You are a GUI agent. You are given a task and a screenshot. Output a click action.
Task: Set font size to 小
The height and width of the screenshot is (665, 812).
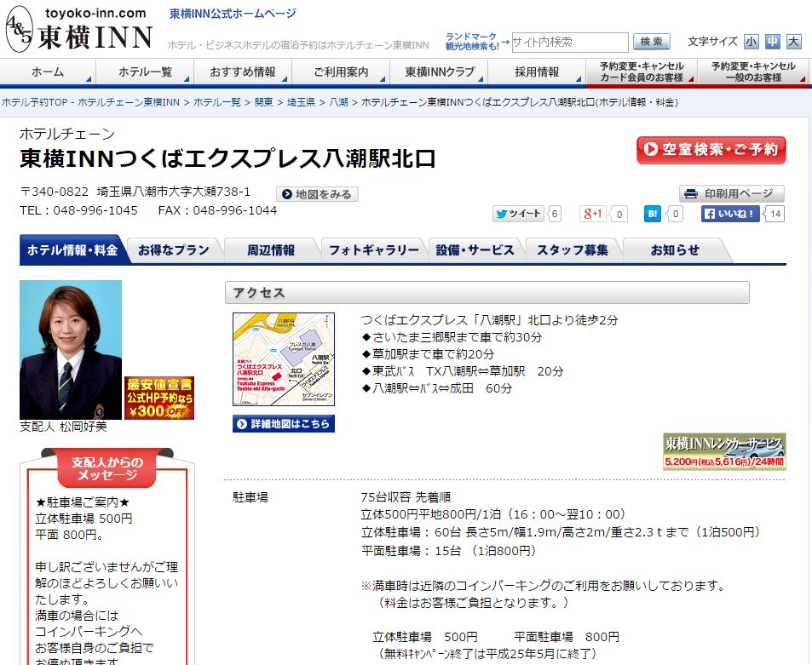tap(751, 42)
